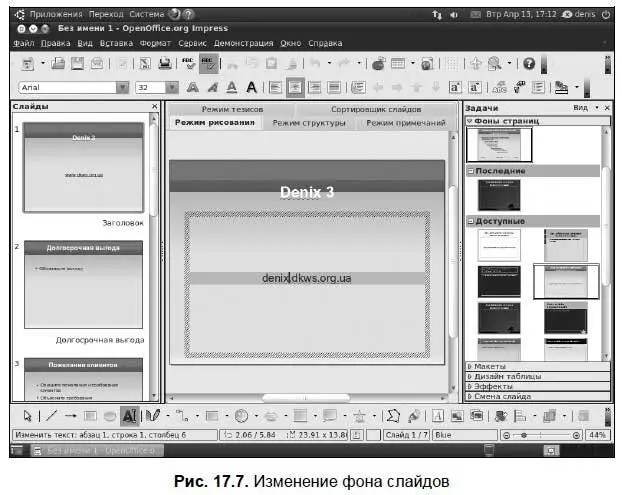Select the arrow Select tool
Viewport: 622px width, 495px height.
point(27,416)
